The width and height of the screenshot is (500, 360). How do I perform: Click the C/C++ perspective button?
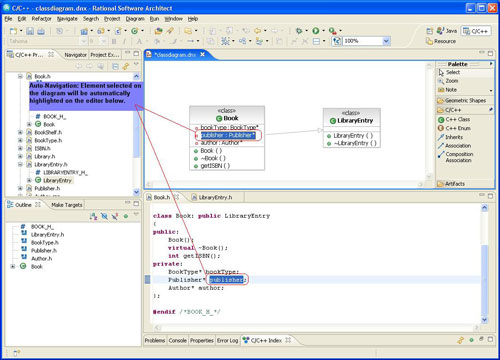tap(476, 31)
